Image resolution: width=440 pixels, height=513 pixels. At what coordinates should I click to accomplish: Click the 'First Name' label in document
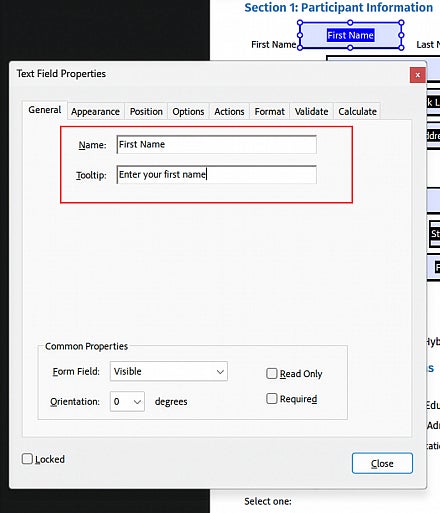click(274, 44)
